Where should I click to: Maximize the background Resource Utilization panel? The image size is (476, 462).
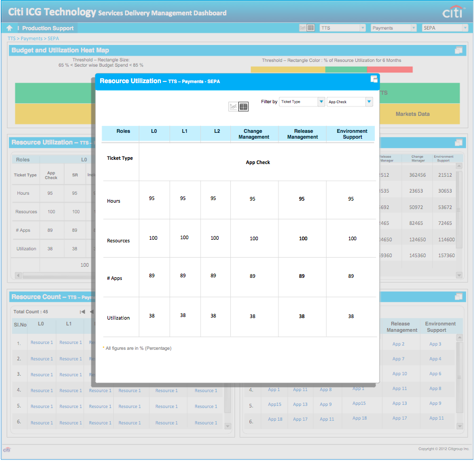click(x=459, y=142)
